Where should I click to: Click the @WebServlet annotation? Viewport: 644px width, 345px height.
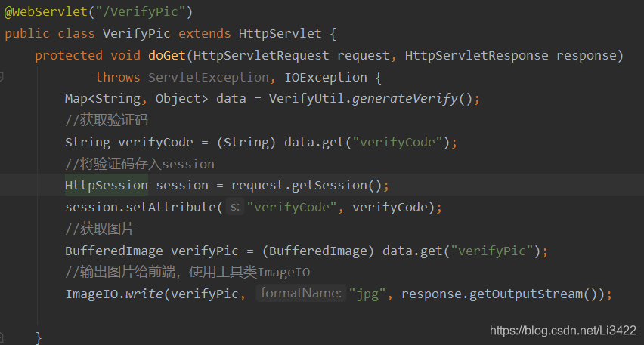click(x=34, y=11)
